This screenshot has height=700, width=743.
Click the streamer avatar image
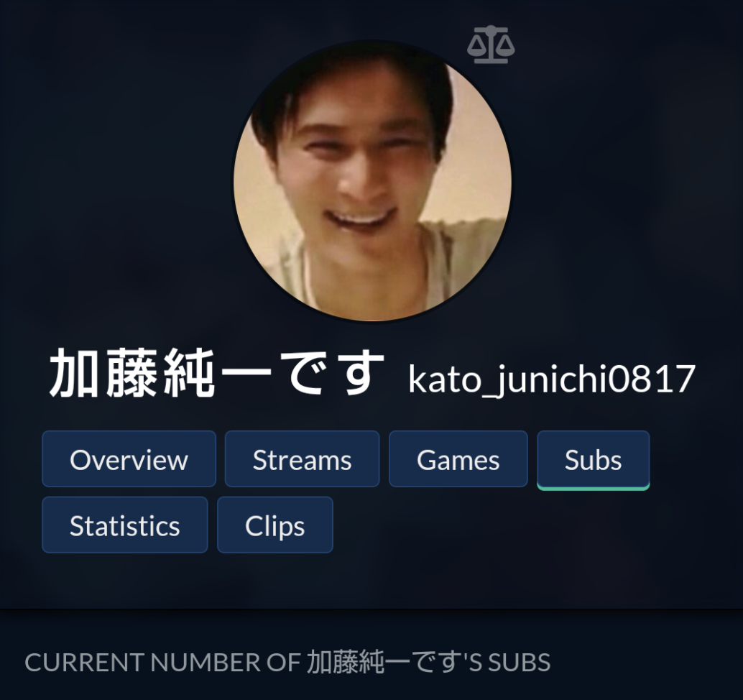coord(372,181)
